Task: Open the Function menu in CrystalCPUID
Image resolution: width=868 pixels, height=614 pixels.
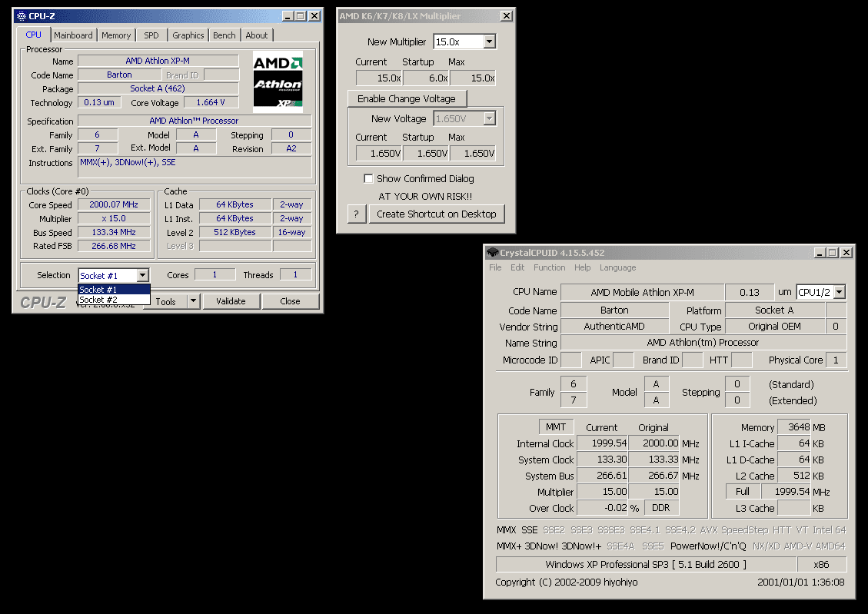Action: [550, 267]
